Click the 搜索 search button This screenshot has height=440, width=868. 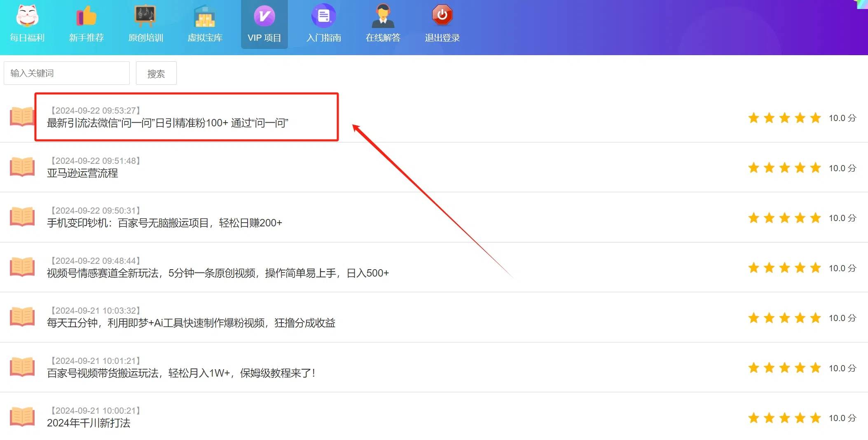[156, 73]
